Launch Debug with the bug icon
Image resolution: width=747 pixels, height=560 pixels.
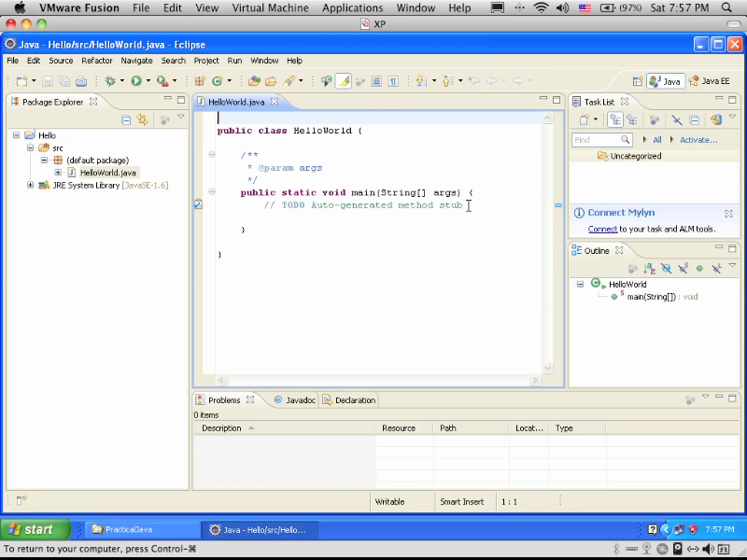click(110, 81)
